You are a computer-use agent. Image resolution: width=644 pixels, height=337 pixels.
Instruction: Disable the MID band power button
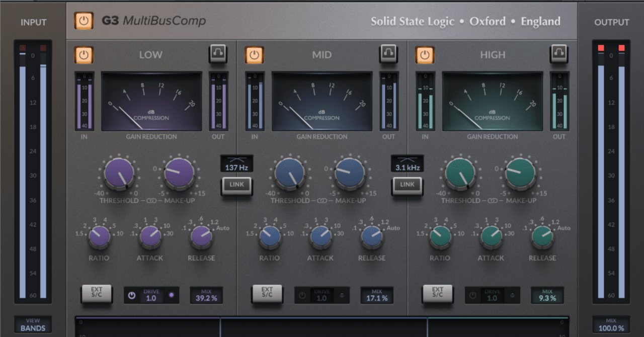click(255, 54)
